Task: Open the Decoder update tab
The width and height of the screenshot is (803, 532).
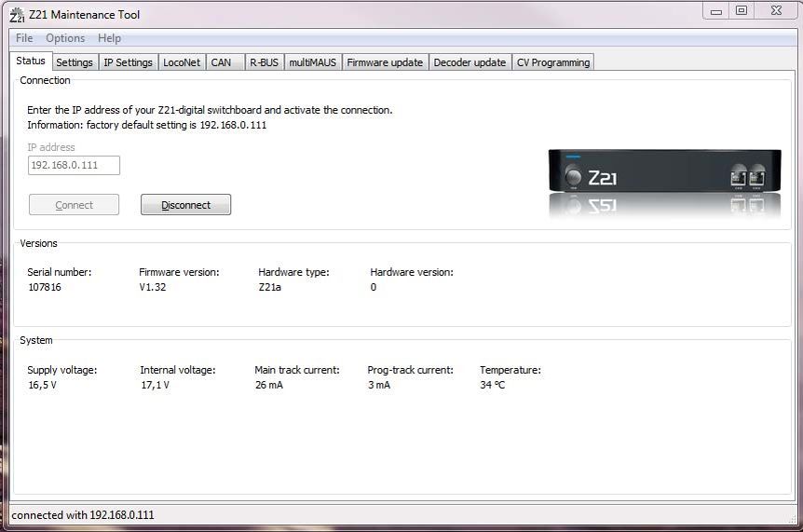Action: (x=470, y=62)
